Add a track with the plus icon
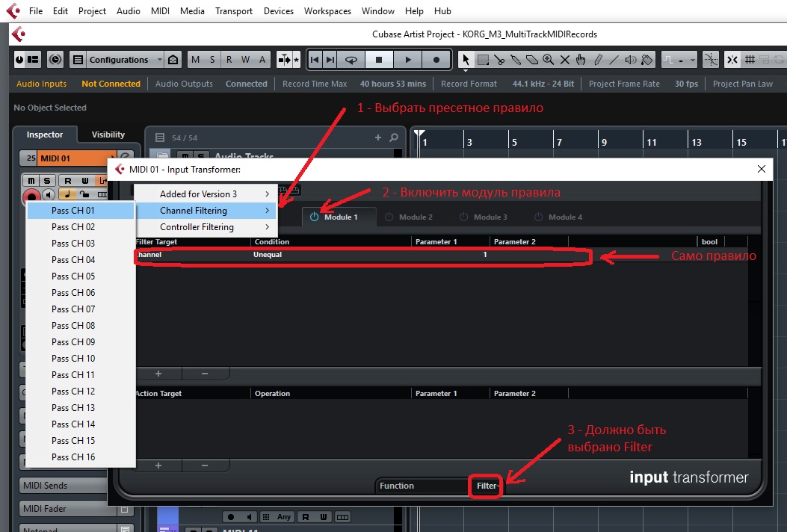The width and height of the screenshot is (787, 532). tap(378, 137)
